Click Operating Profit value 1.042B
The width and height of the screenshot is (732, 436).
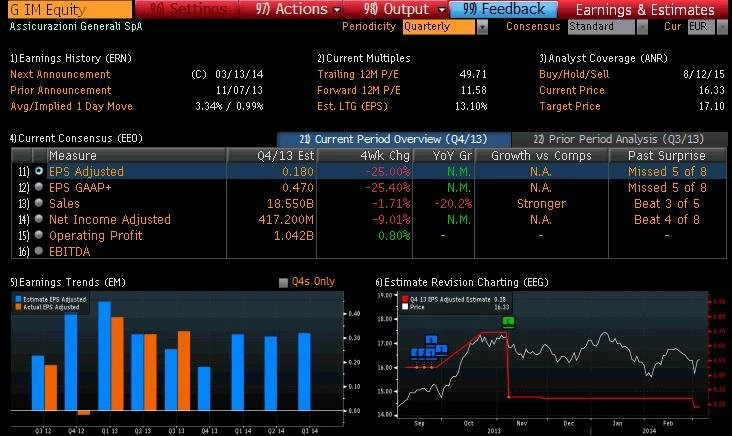point(294,235)
